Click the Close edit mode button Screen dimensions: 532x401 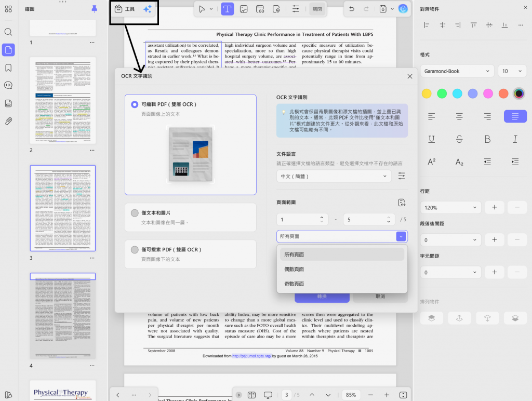pos(317,9)
